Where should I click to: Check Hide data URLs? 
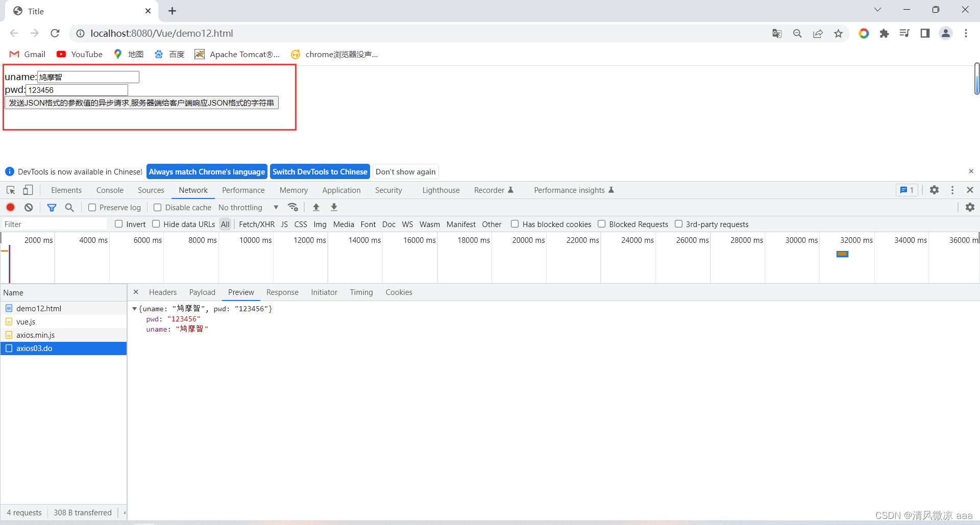point(156,224)
